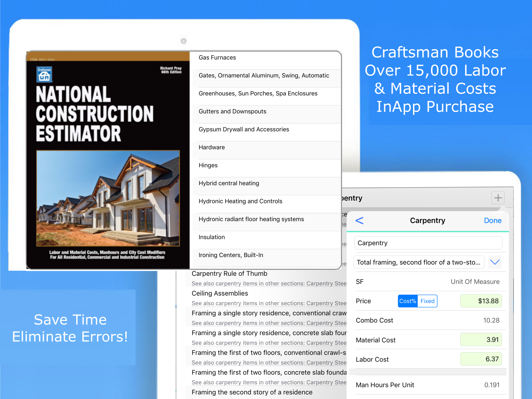Tap the blue back arrow

pyautogui.click(x=359, y=220)
